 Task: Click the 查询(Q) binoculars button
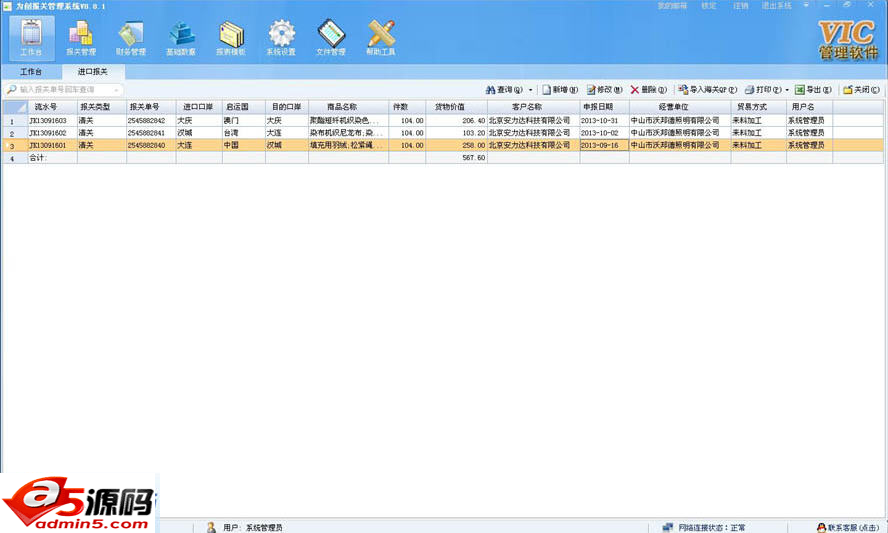(504, 89)
